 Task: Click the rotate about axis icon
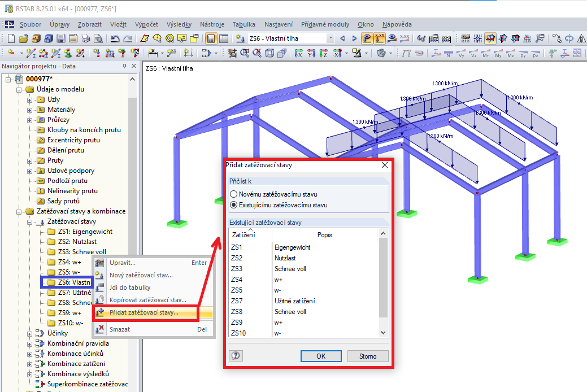click(569, 38)
